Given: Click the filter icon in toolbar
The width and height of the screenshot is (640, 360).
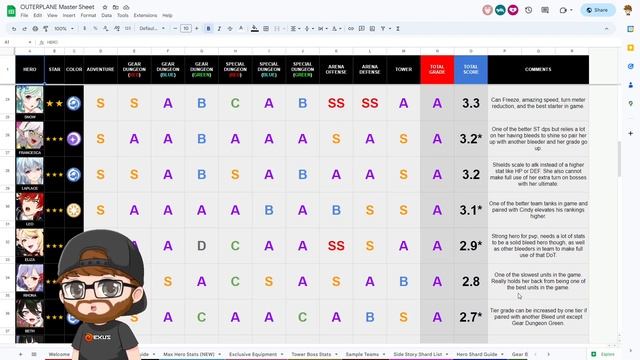Looking at the screenshot, I should coord(383,29).
